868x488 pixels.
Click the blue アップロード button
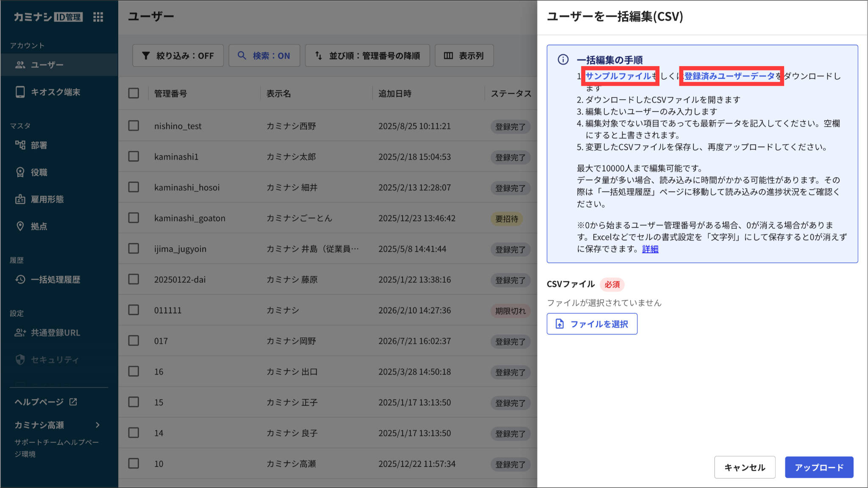tap(819, 467)
